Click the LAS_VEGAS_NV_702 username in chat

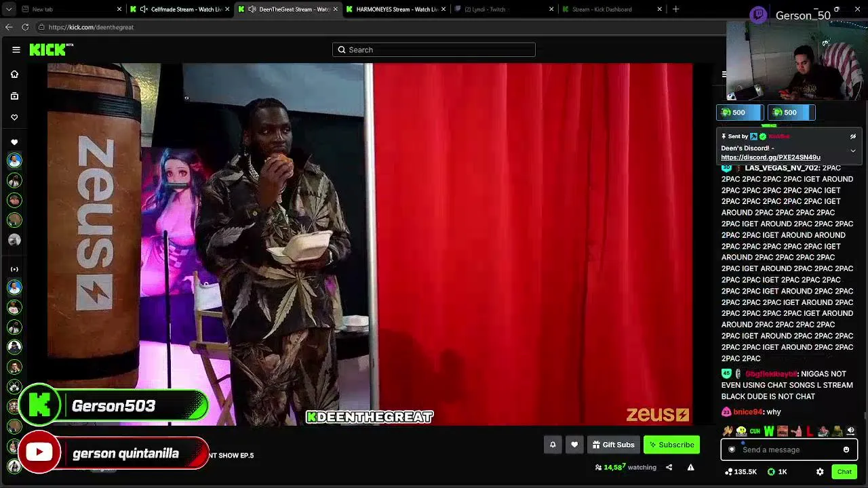pyautogui.click(x=781, y=168)
